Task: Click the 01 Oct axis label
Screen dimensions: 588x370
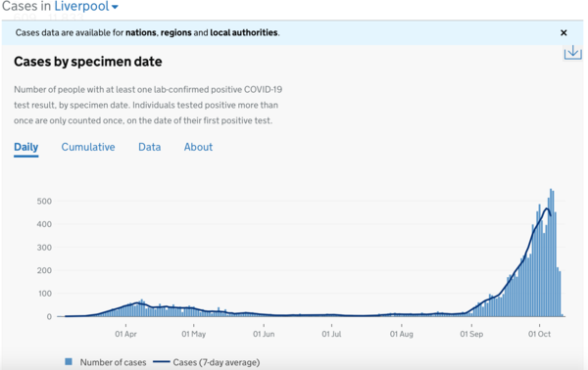Action: (x=539, y=334)
